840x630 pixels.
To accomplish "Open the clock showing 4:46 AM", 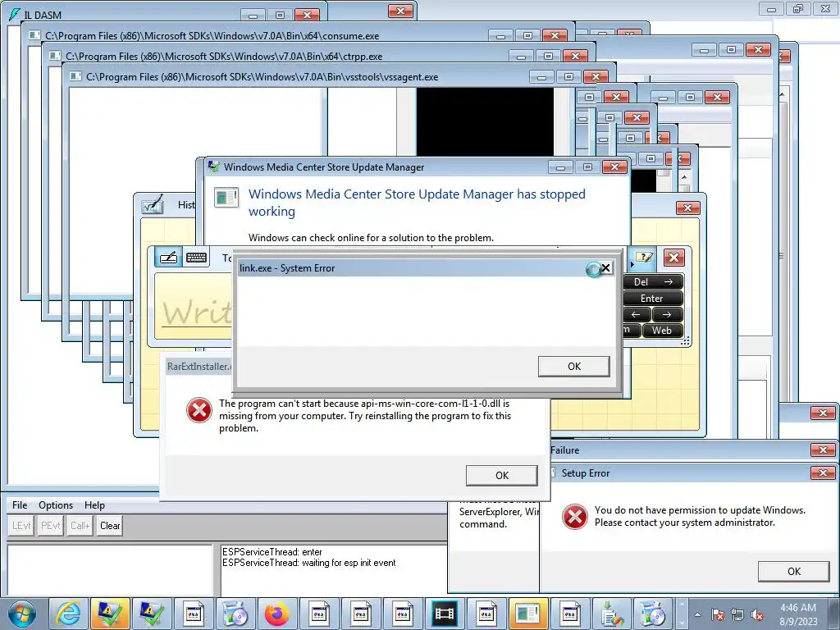I will [x=798, y=614].
